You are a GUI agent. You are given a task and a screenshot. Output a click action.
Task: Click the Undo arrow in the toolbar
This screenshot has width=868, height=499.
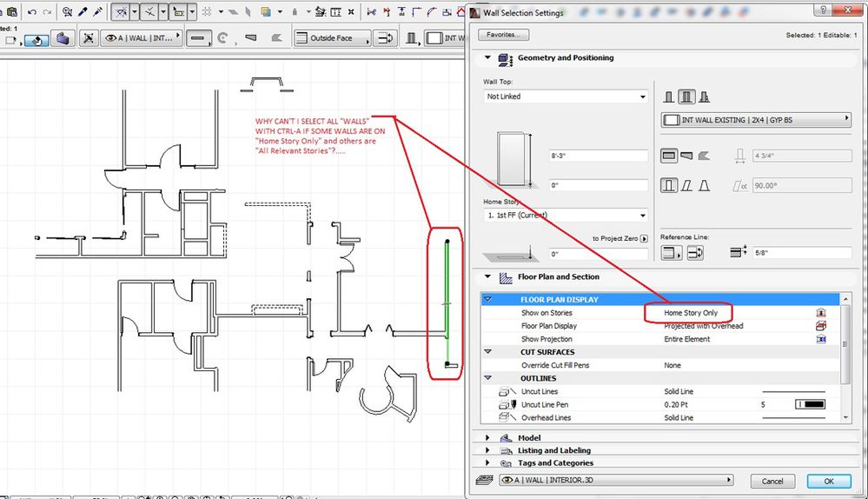click(x=31, y=11)
